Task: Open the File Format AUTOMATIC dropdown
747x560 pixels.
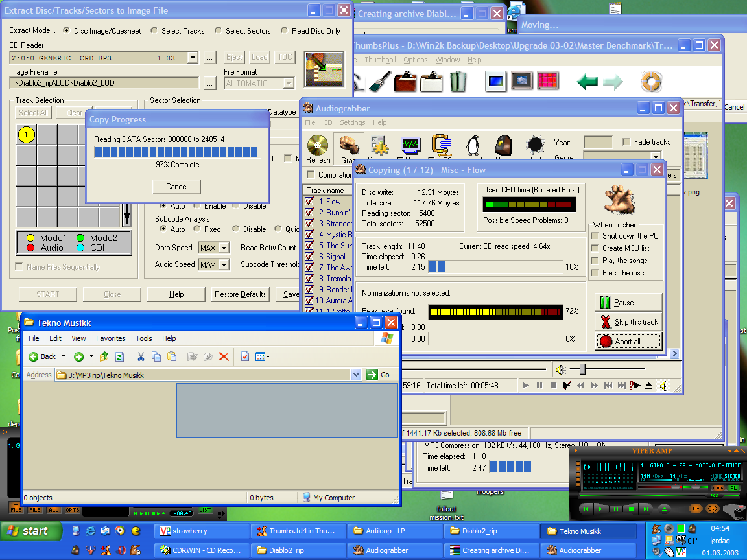Action: coord(289,83)
